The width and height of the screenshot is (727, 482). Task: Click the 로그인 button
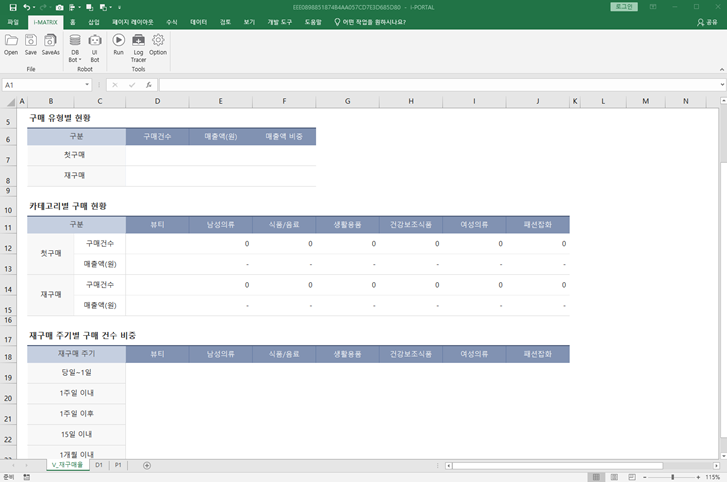click(626, 7)
